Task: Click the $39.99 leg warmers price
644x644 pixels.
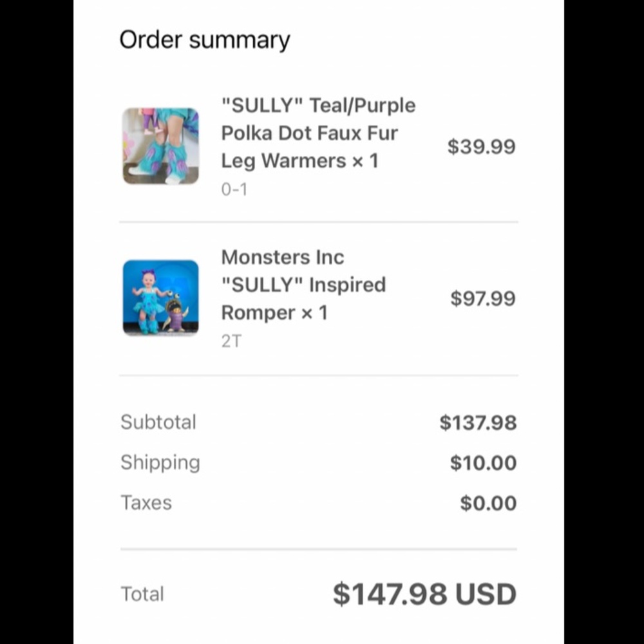Action: (x=482, y=147)
